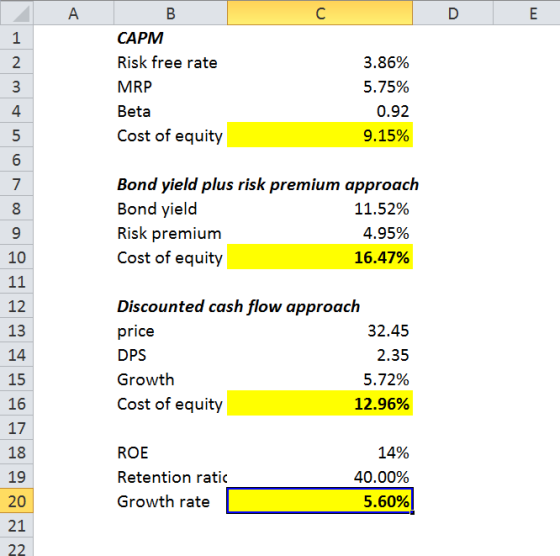This screenshot has height=556, width=560.
Task: Select the 0.92 beta value
Action: [320, 111]
